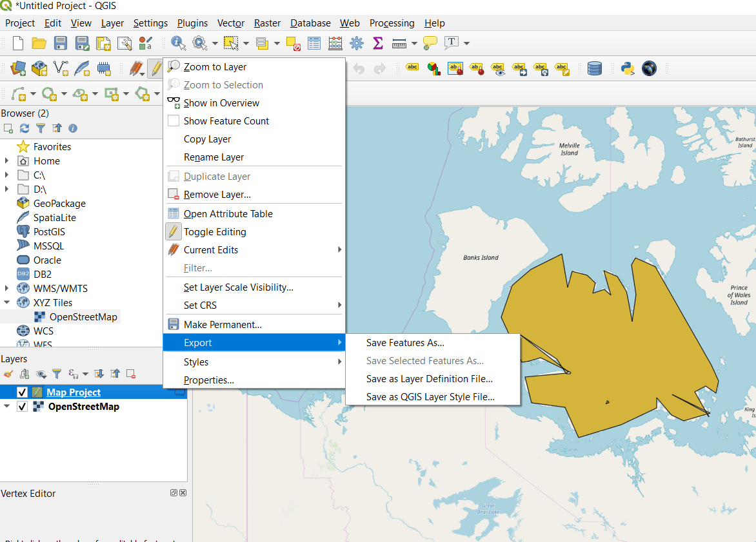The image size is (756, 542).
Task: Click the Save Project floppy icon
Action: click(x=61, y=43)
